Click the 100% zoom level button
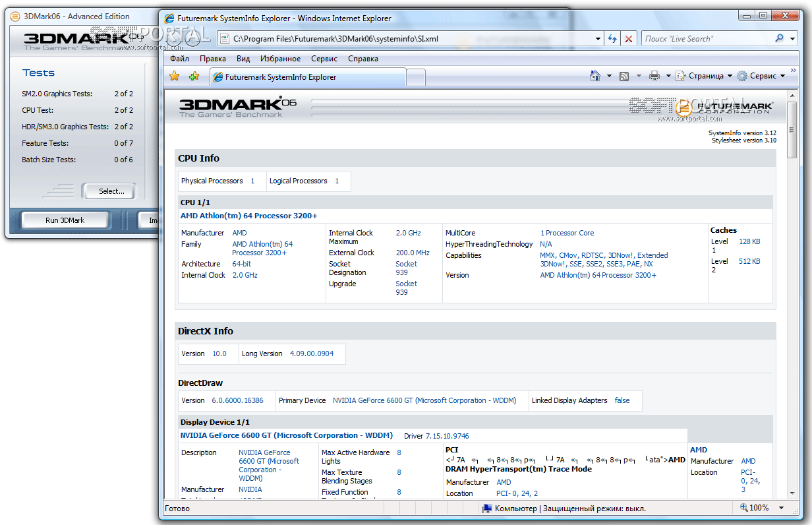 (x=755, y=508)
